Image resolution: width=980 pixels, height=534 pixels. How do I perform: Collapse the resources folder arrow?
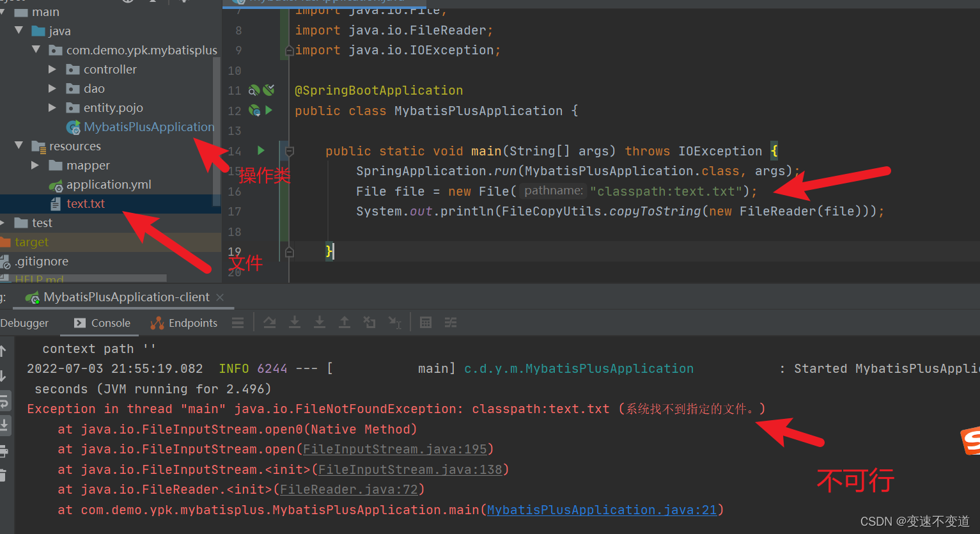click(19, 145)
